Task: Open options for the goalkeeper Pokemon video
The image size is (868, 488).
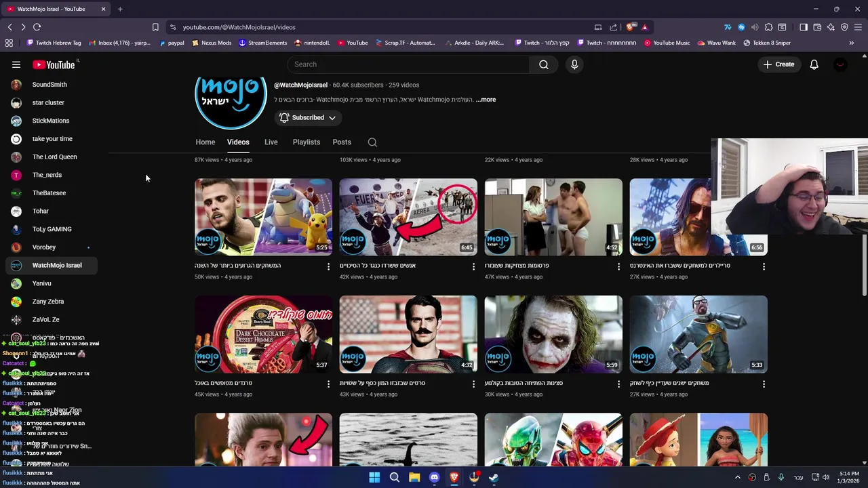Action: click(328, 266)
